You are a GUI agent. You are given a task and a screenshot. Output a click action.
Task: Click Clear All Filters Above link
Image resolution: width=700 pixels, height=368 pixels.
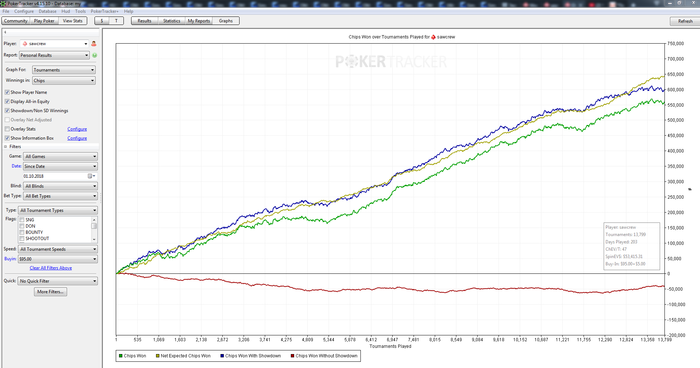point(50,268)
